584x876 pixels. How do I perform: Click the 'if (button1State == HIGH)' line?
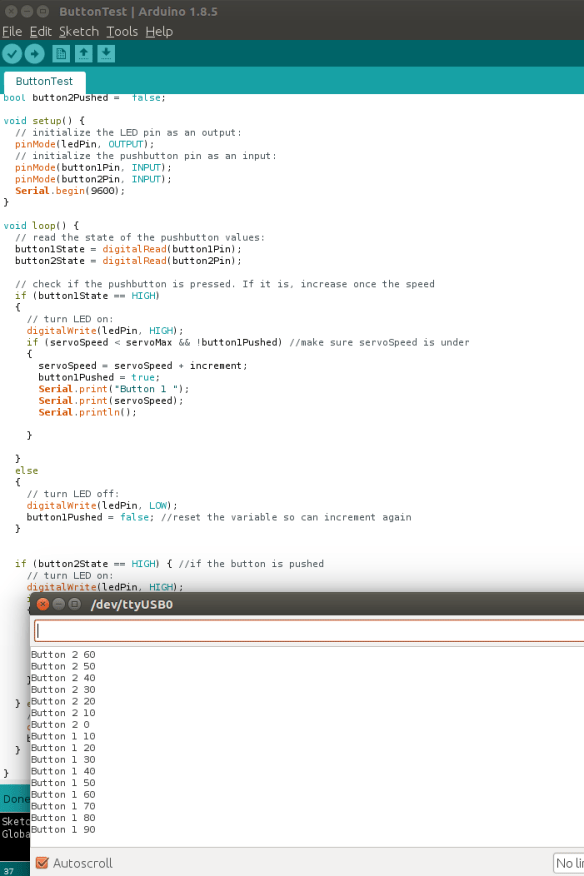(x=87, y=296)
